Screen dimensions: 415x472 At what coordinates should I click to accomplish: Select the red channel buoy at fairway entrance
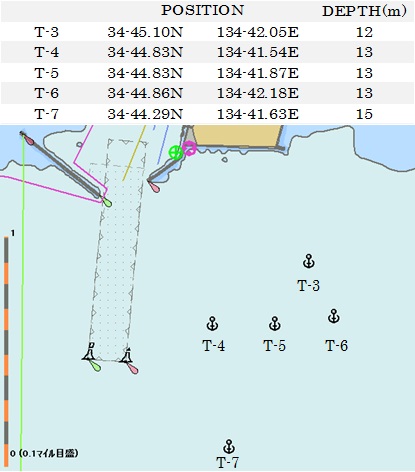129,361
